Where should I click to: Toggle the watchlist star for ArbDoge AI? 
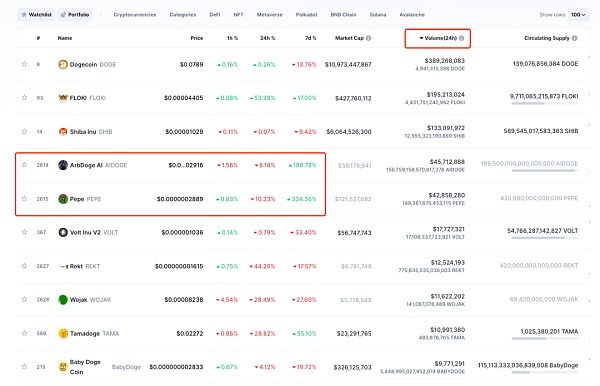(x=24, y=165)
